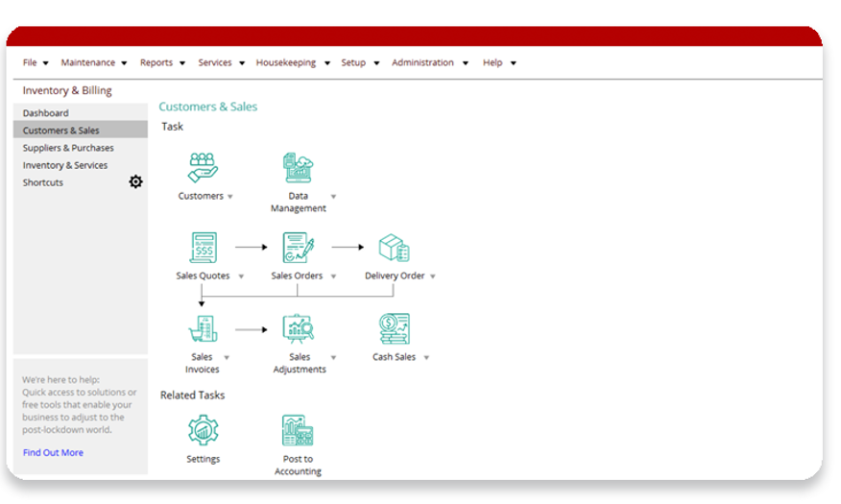Screen dimensions: 841x504
Task: Open the Post to Accounting icon
Action: (298, 430)
